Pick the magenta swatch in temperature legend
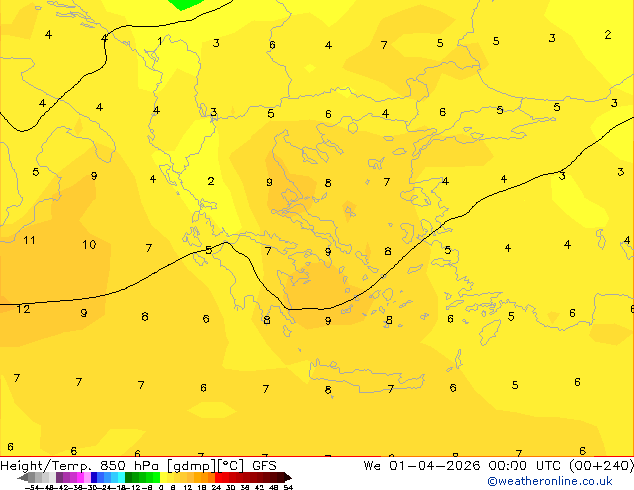 [x=80, y=477]
